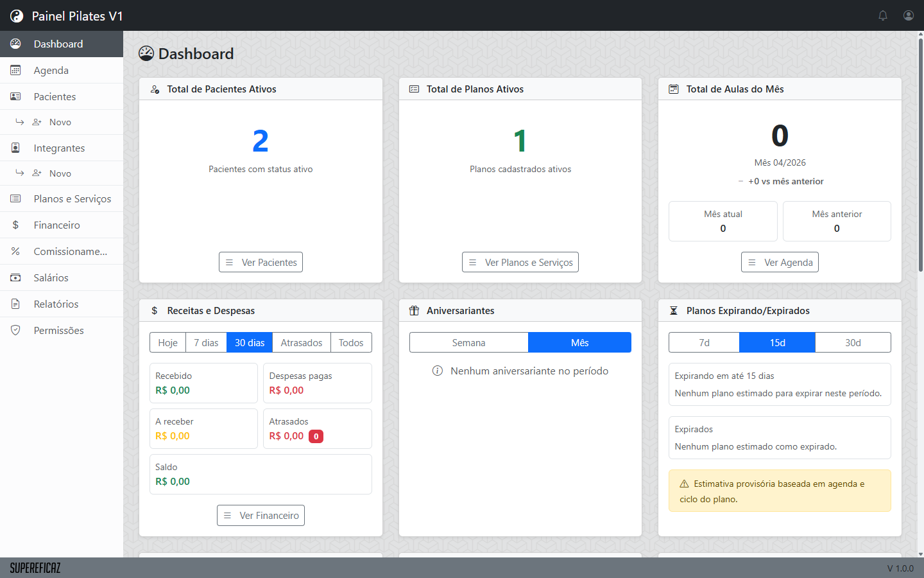Viewport: 924px width, 578px height.
Task: Click the Ver Pacientes button
Action: (261, 262)
